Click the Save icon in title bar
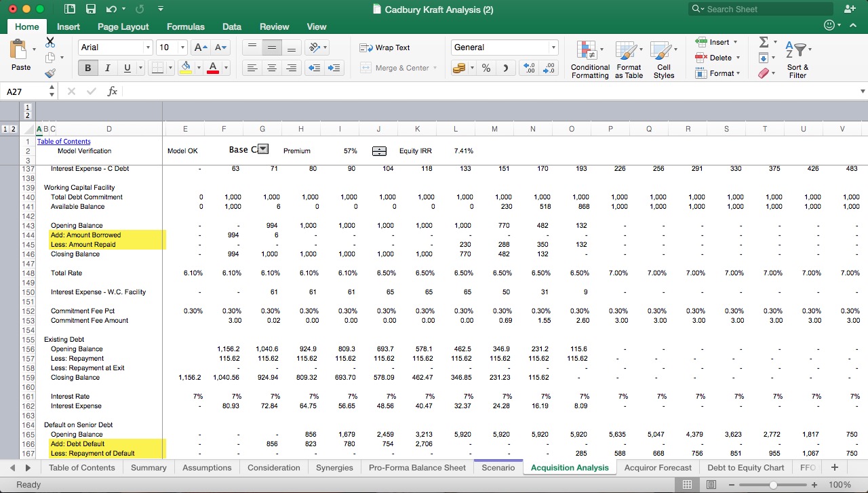The height and width of the screenshot is (493, 868). pos(90,9)
